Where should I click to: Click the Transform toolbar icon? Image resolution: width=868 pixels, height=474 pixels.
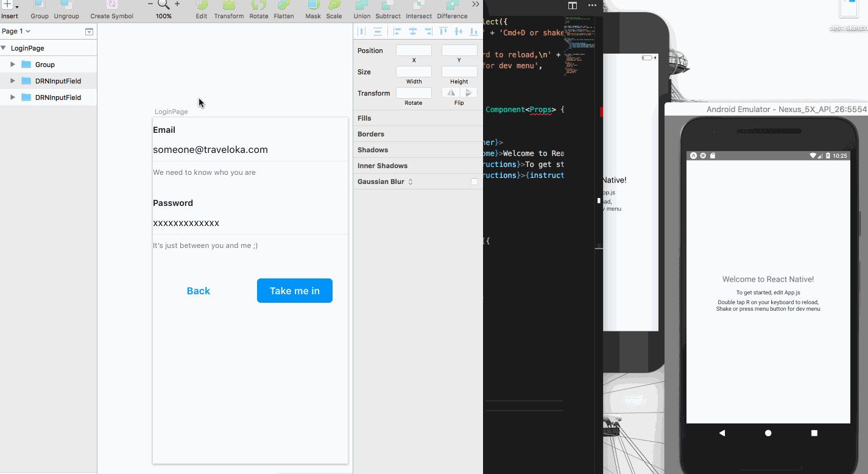click(229, 4)
